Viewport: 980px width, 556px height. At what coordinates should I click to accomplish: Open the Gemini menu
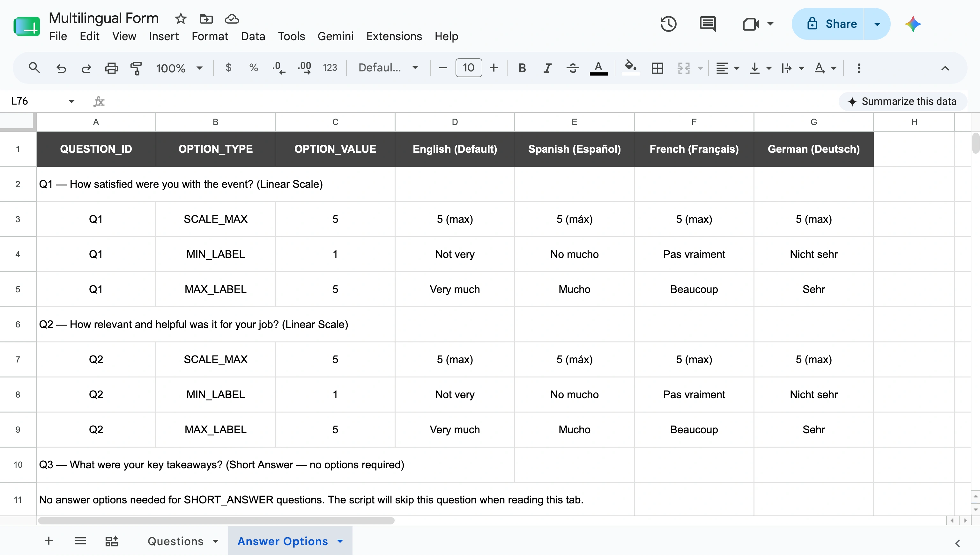point(336,36)
